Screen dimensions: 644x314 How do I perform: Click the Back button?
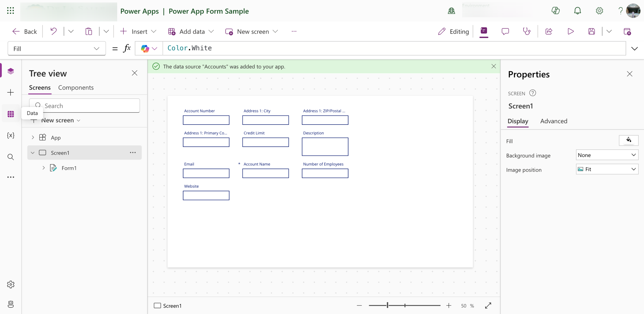point(25,31)
